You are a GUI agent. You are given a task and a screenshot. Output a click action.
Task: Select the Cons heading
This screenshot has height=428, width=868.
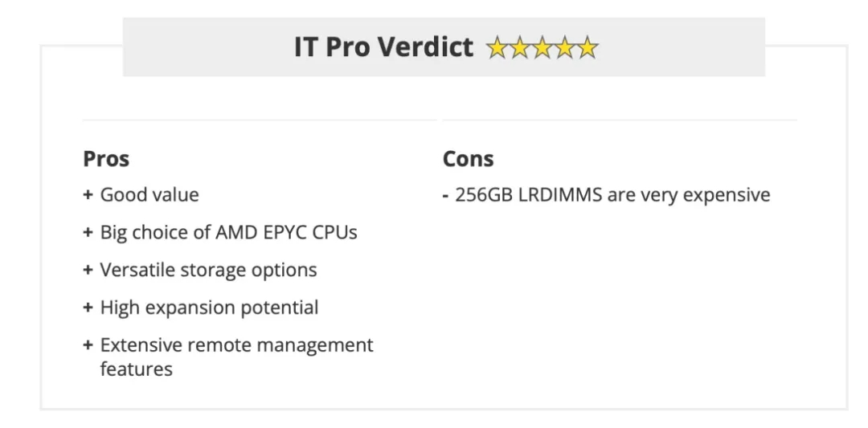pyautogui.click(x=469, y=159)
